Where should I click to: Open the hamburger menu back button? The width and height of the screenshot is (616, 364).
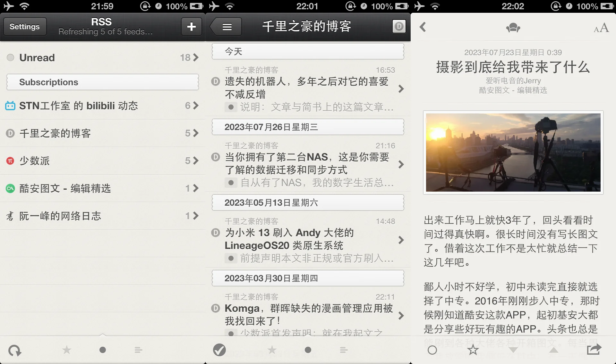[x=227, y=27]
